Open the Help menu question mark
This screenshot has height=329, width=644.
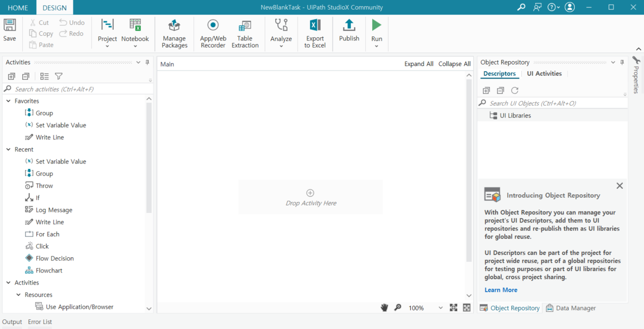tap(554, 7)
